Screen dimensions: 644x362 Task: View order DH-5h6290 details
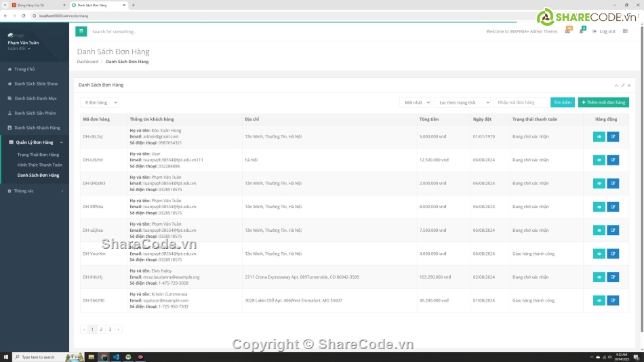599,300
